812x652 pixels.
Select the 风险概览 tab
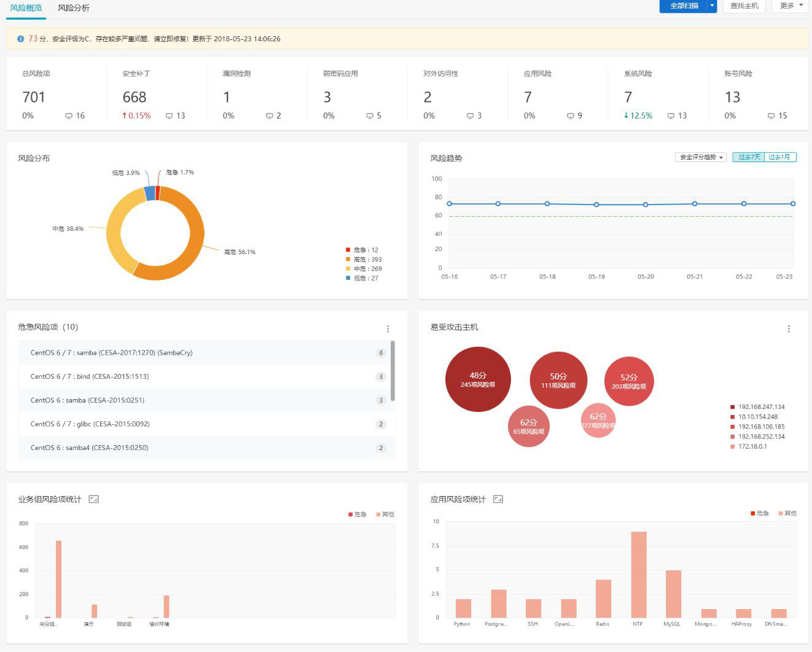click(x=26, y=8)
